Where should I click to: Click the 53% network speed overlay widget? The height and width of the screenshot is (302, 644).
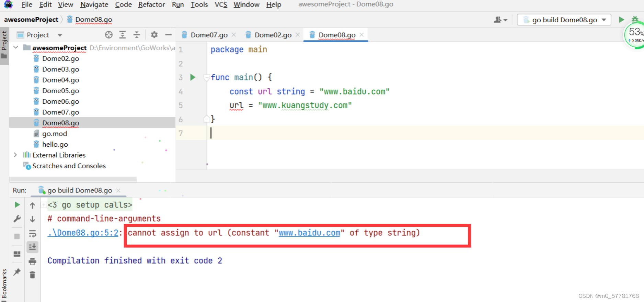pos(634,35)
